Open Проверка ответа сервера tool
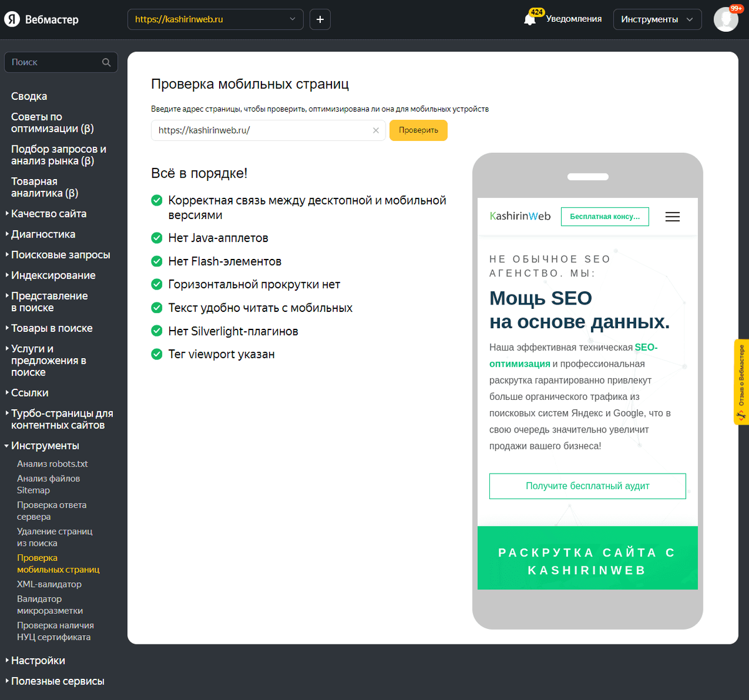749x700 pixels. click(x=52, y=511)
